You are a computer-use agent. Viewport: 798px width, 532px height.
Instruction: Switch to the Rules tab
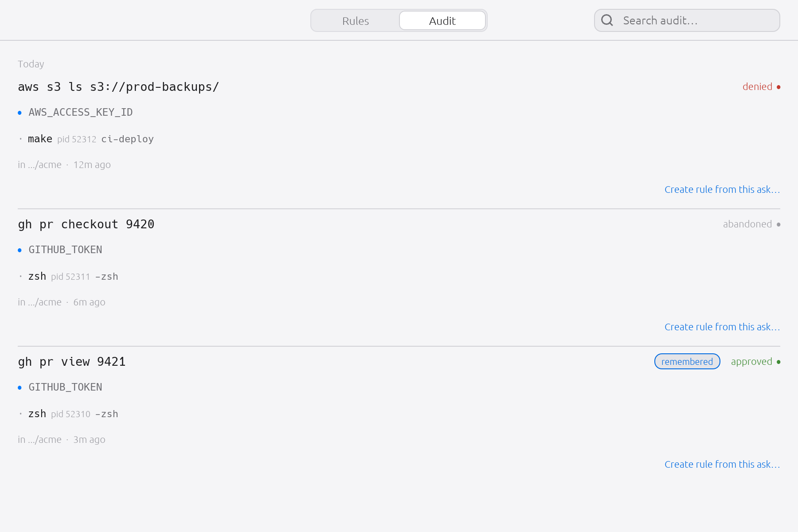tap(356, 21)
